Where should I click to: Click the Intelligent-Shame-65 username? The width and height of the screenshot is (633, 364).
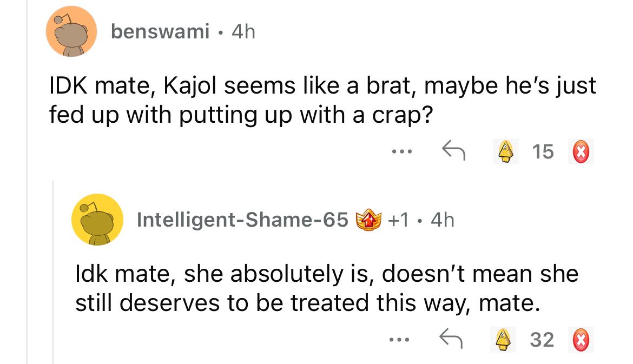(242, 220)
